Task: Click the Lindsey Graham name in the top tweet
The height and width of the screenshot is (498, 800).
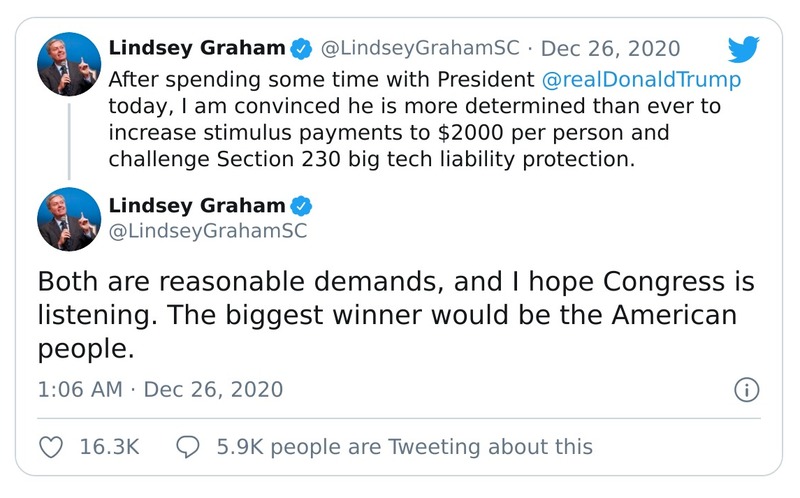Action: tap(195, 48)
